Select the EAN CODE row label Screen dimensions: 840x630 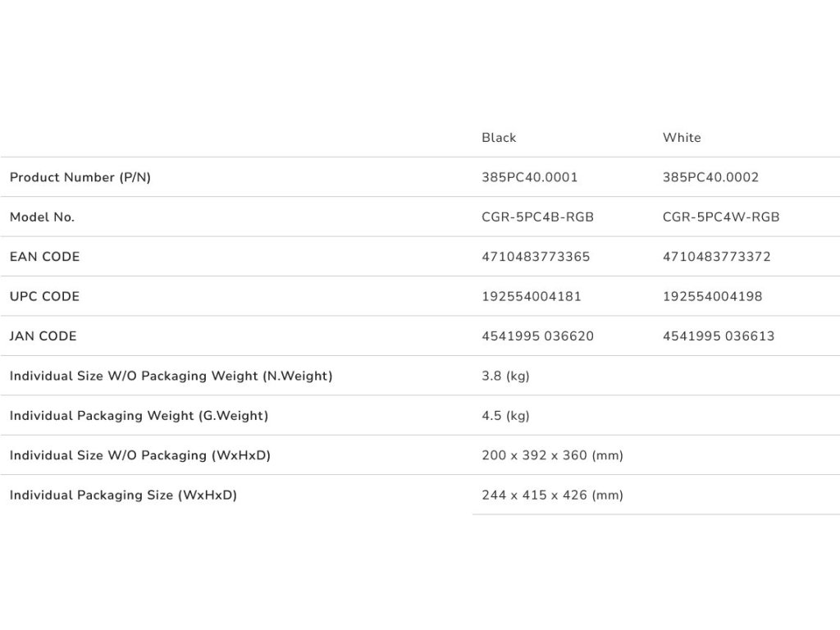(44, 257)
